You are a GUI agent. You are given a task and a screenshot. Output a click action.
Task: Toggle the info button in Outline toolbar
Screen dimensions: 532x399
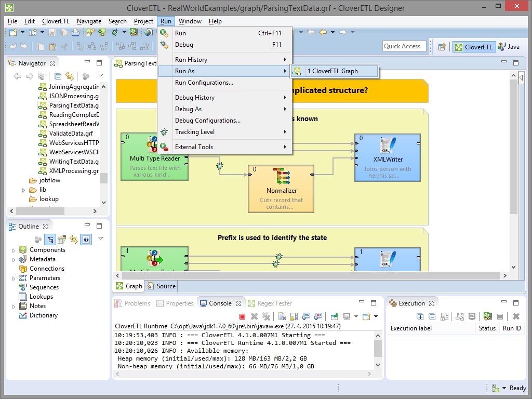(86, 240)
